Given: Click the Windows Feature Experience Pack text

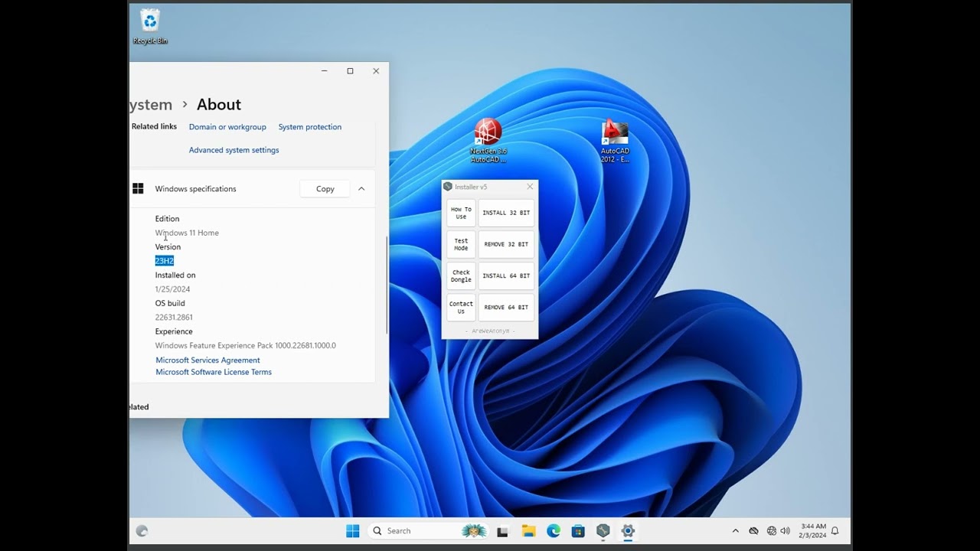Looking at the screenshot, I should (246, 346).
